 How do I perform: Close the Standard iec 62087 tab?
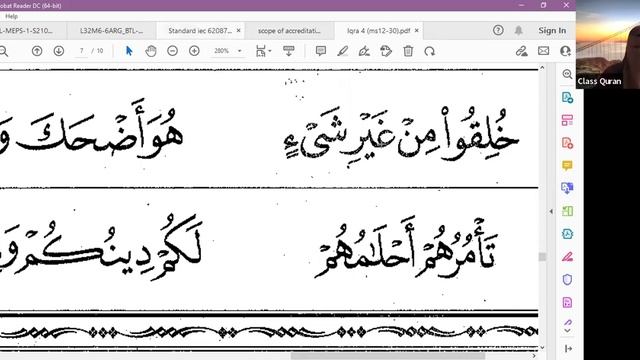tap(239, 31)
